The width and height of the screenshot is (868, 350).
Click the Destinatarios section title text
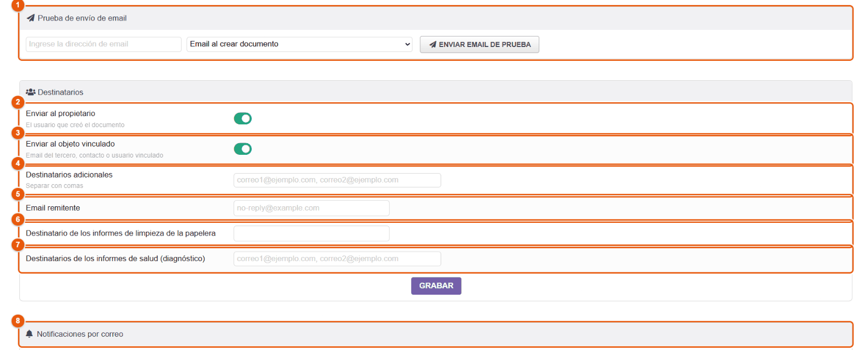point(61,91)
